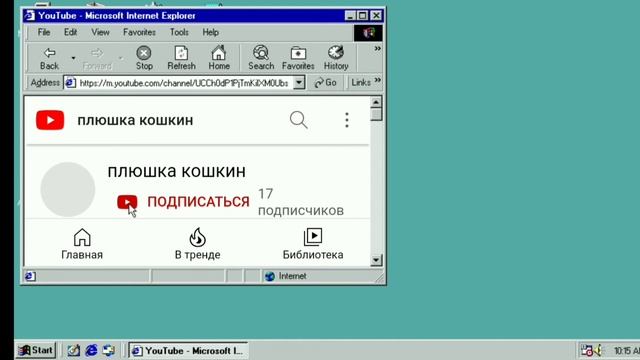Screen dimensions: 640x360
Task: Click the red subscribe YouTube icon
Action: coord(127,202)
